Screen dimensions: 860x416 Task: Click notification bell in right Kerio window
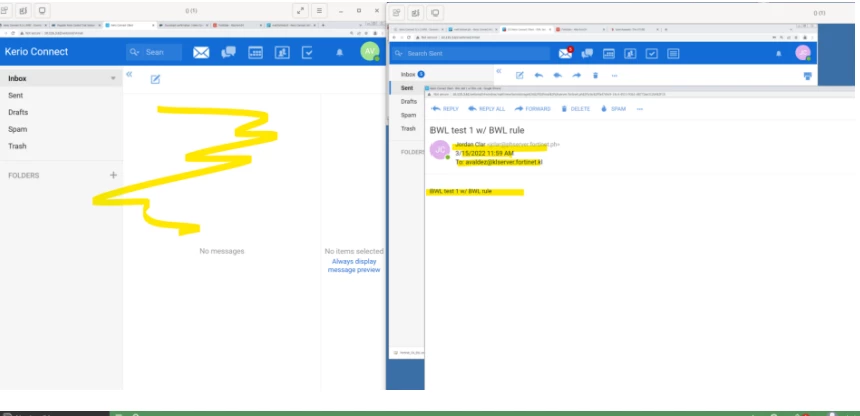(x=778, y=54)
